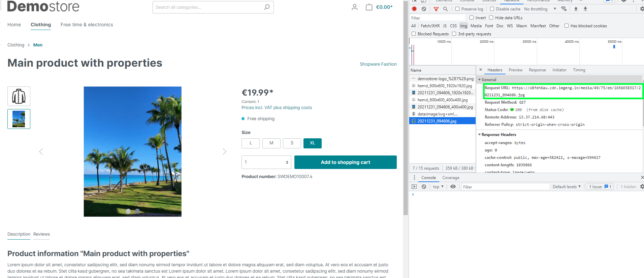Screen dimensions: 644x278
Task: Click the page vertical scrollbar
Action: [406, 108]
